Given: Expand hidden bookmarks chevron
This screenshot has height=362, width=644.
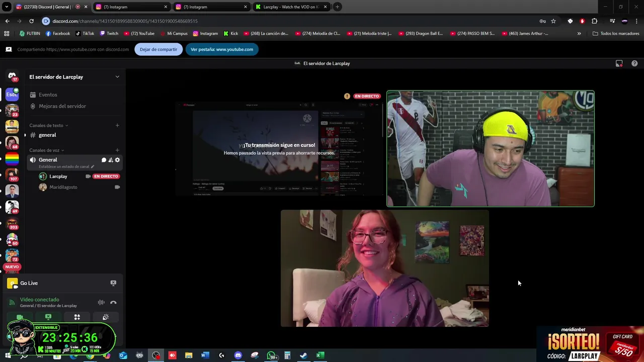Looking at the screenshot, I should (579, 34).
